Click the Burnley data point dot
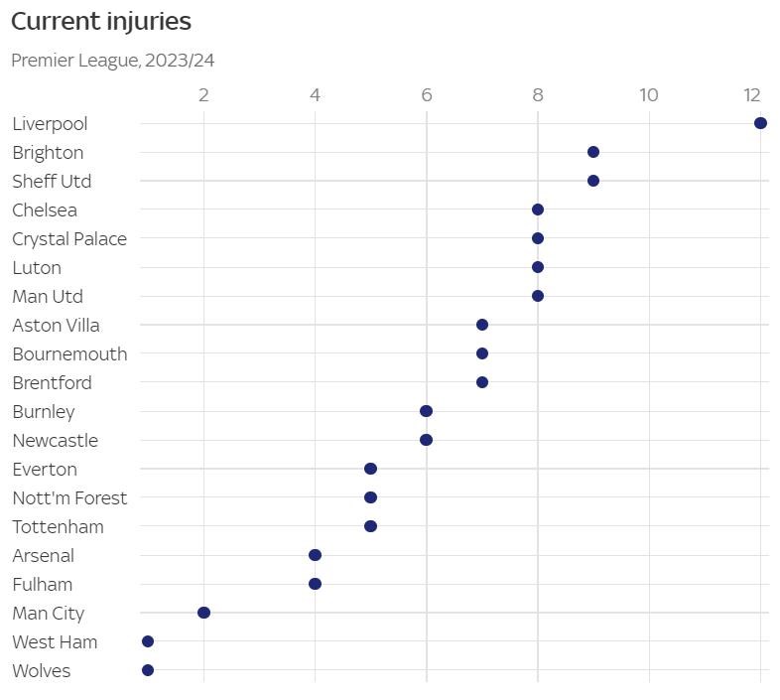The height and width of the screenshot is (700, 780). (427, 411)
